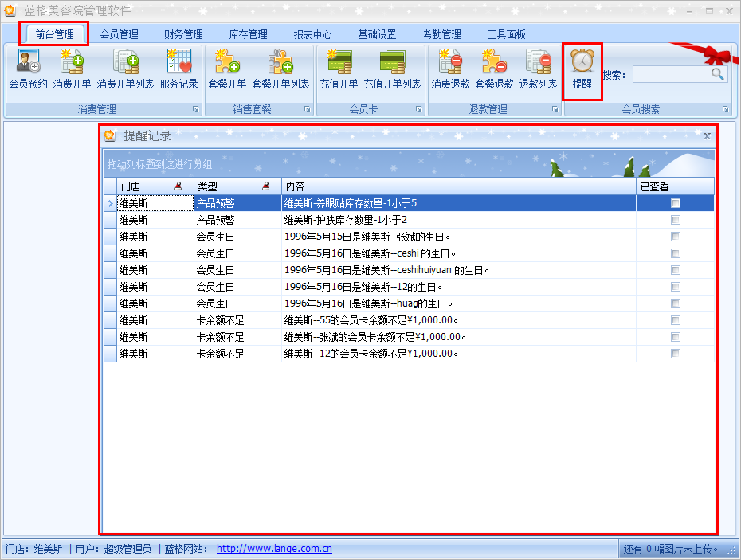Open 消费开单列表
The image size is (741, 560).
click(125, 69)
